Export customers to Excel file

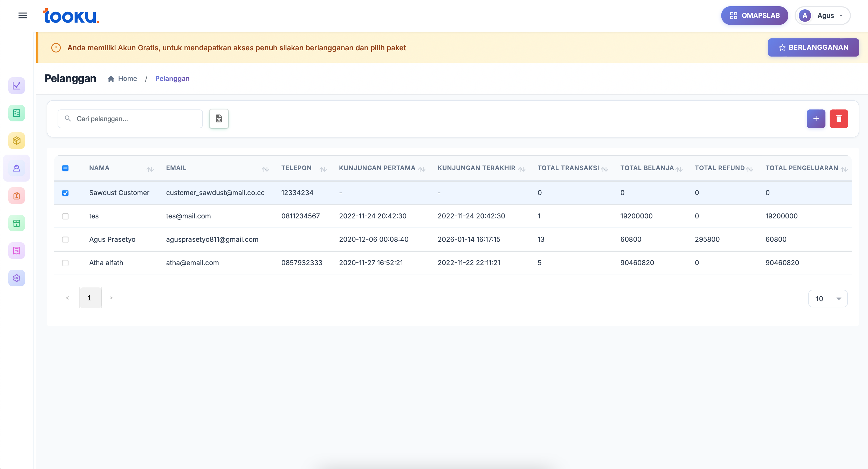(219, 119)
